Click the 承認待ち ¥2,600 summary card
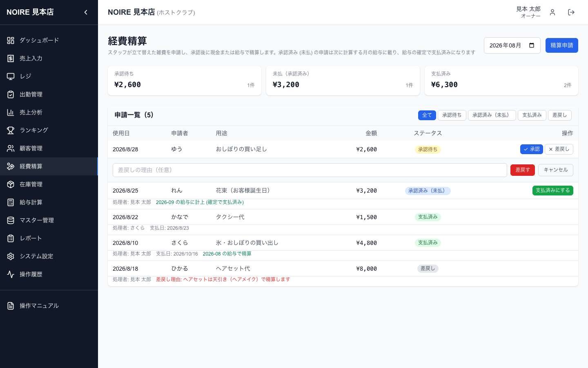The height and width of the screenshot is (368, 588). pyautogui.click(x=185, y=81)
